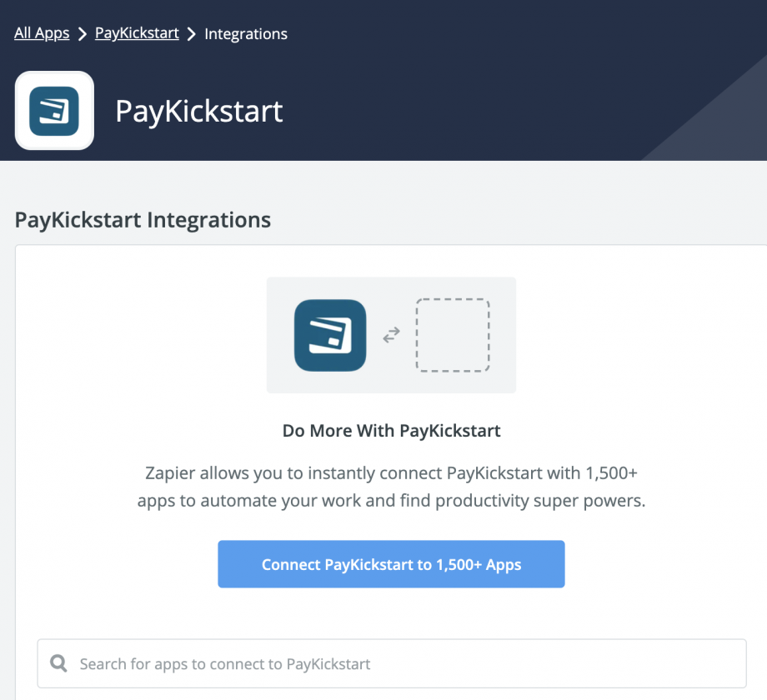Click the line starting with Zapier allows you
This screenshot has height=700, width=767.
391,473
